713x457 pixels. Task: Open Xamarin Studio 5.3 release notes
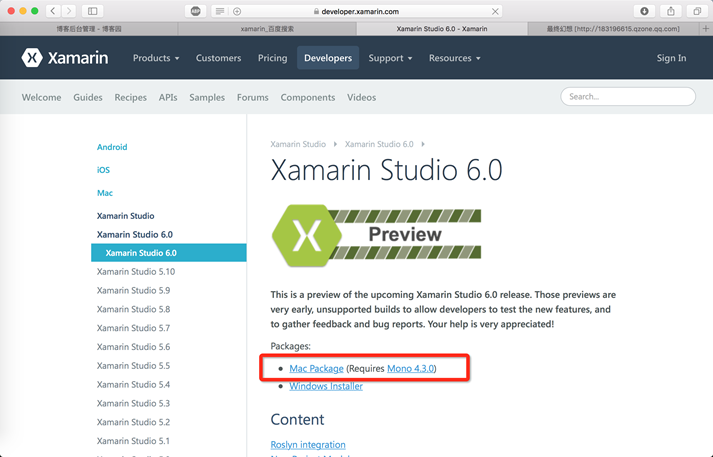click(x=133, y=403)
